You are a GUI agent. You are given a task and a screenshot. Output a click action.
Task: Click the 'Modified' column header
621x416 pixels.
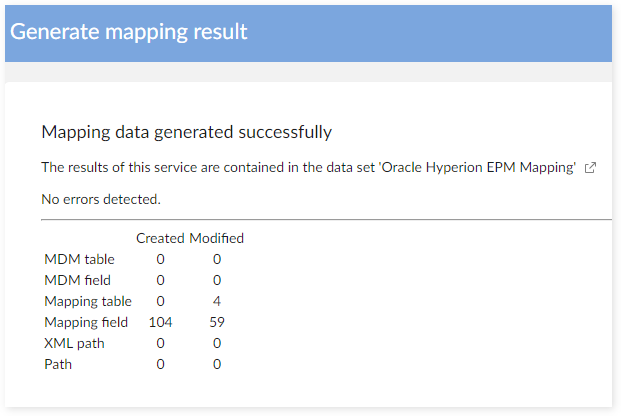217,238
